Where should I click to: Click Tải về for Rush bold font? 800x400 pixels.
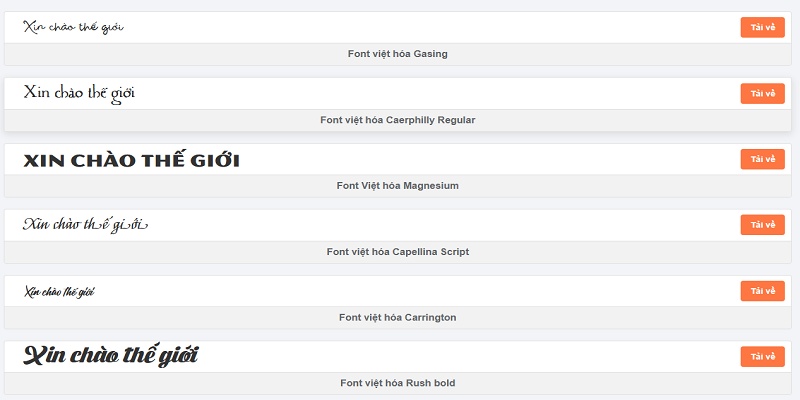click(762, 357)
